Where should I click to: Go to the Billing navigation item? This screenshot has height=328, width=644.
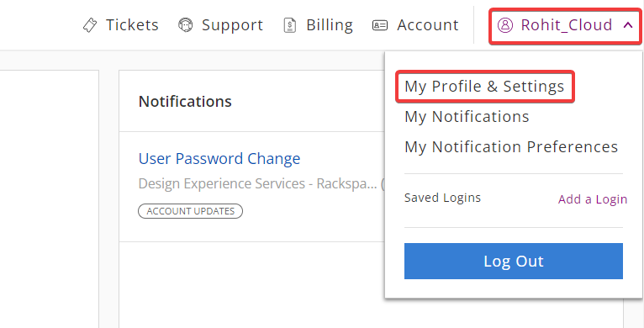pyautogui.click(x=319, y=25)
